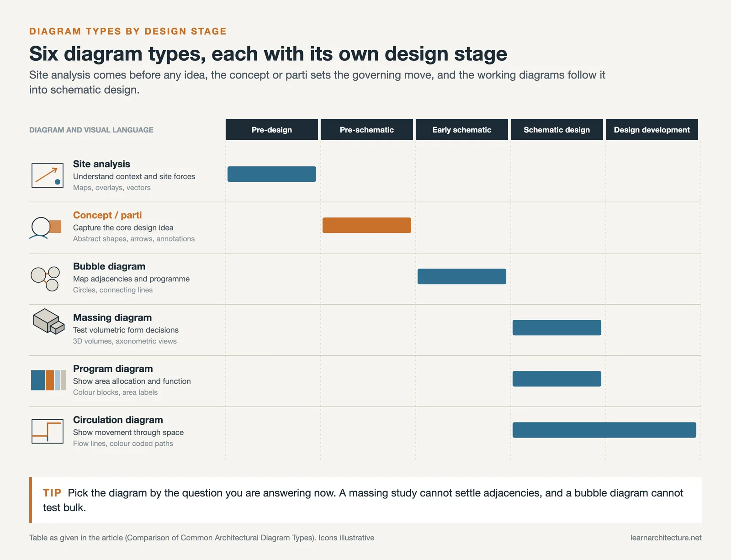This screenshot has width=731, height=560.
Task: Click 'Capture the core design idea' text
Action: 123,227
